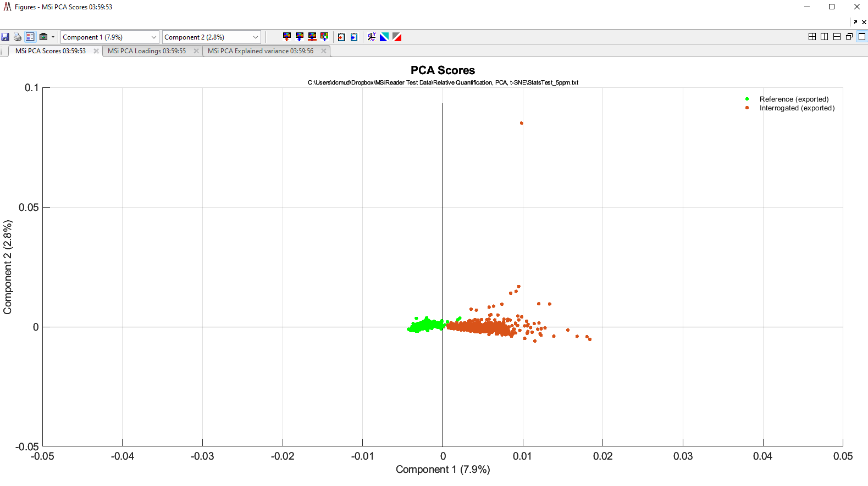
Task: Close the MSi PCA Scores tab
Action: [96, 51]
